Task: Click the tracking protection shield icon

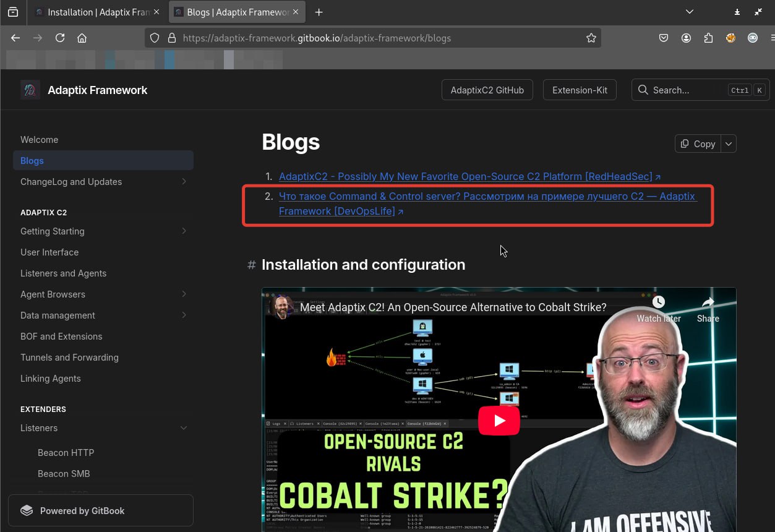Action: [155, 38]
